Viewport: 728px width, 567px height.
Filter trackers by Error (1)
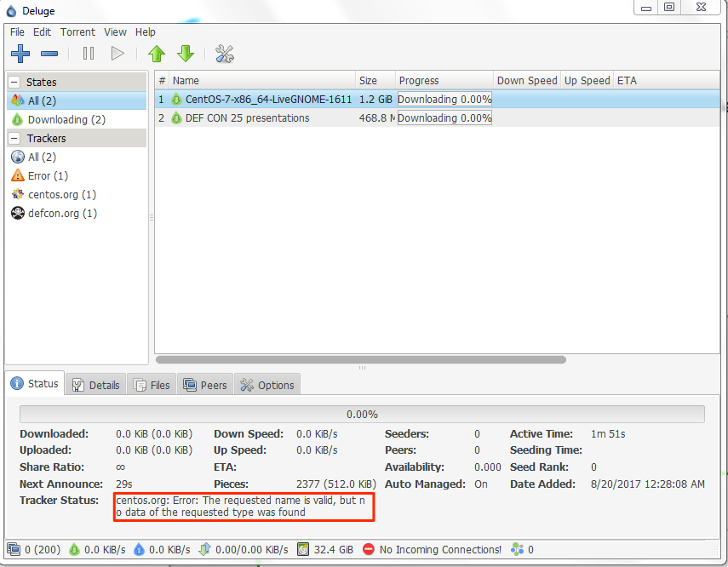point(48,176)
